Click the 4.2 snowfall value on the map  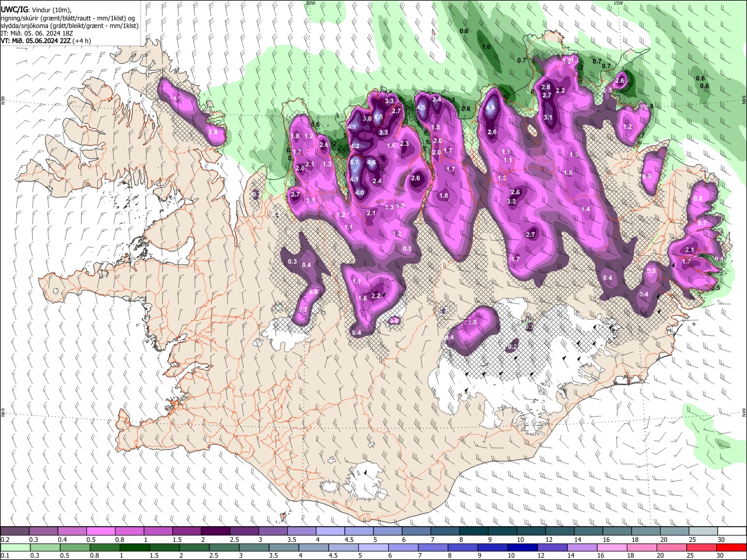pos(355,146)
